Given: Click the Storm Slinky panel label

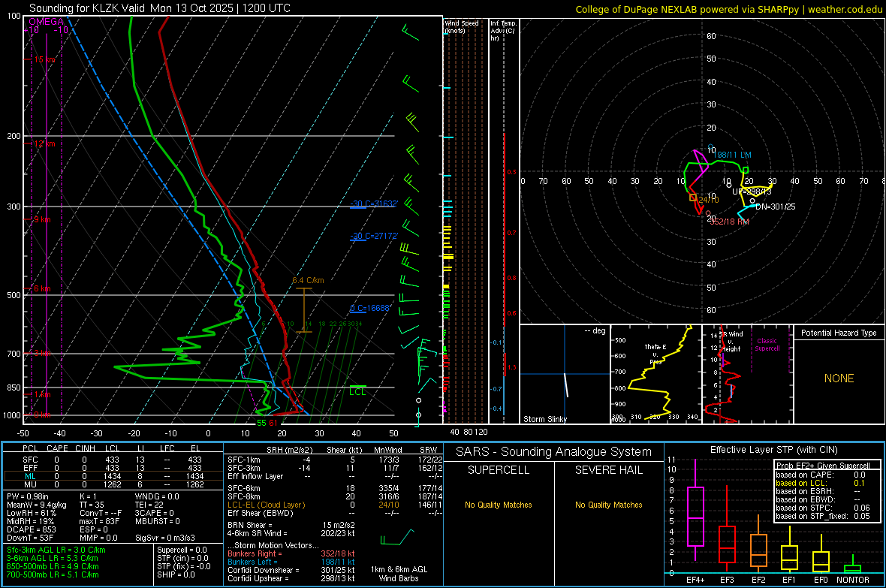Looking at the screenshot, I should coord(544,419).
